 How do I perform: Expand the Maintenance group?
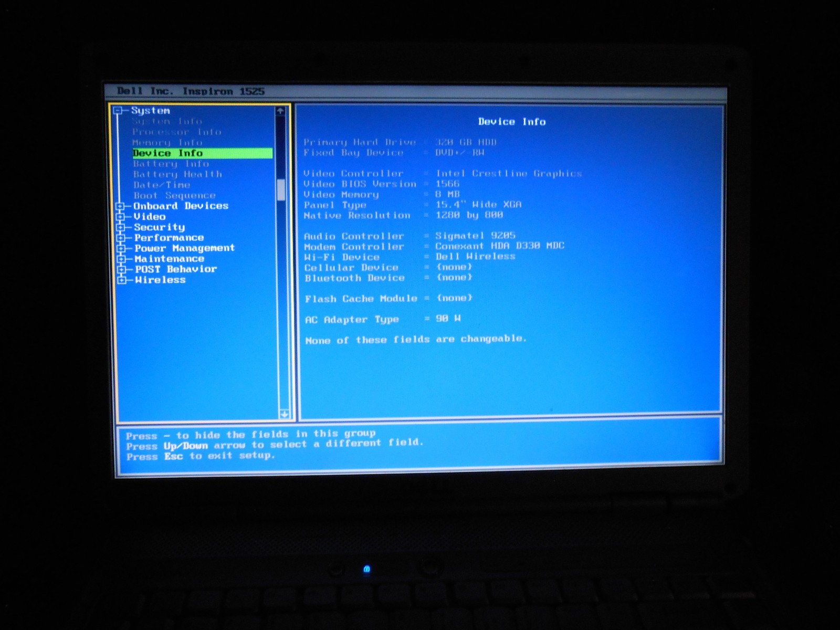click(x=121, y=259)
